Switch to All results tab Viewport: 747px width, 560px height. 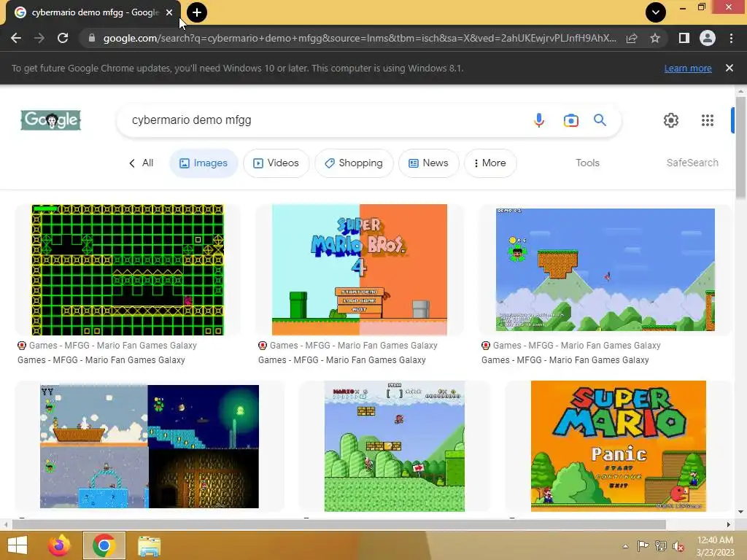coord(142,163)
